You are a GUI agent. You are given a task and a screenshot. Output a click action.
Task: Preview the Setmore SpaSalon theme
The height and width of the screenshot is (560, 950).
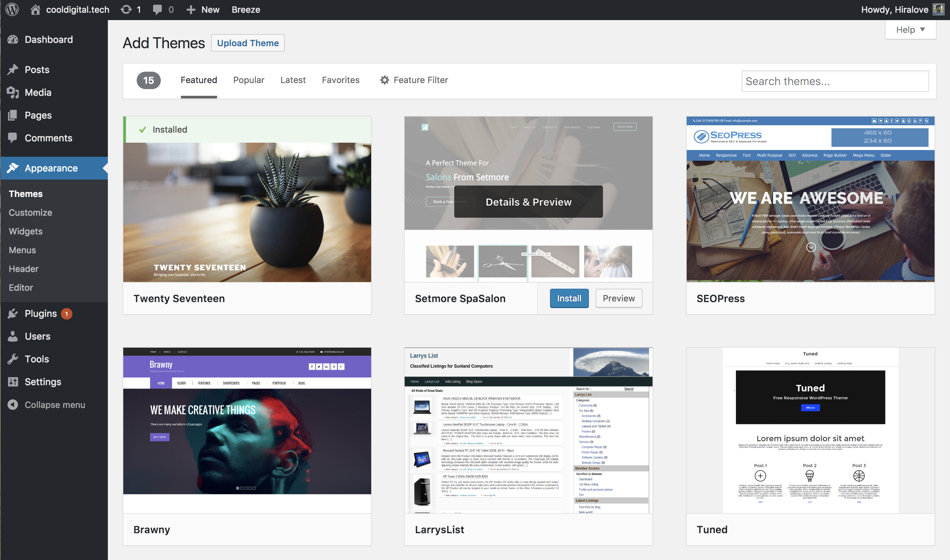tap(619, 298)
